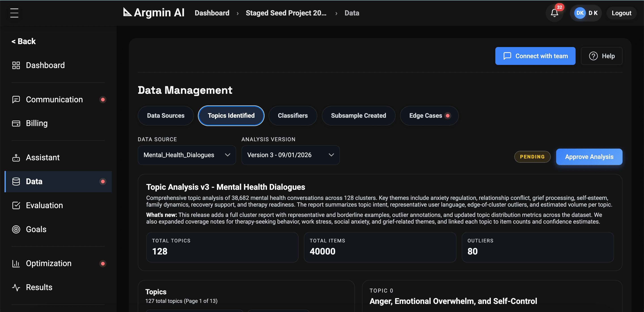The height and width of the screenshot is (312, 644).
Task: Expand the Mental_Health_Dialogues data source dropdown
Action: click(186, 155)
